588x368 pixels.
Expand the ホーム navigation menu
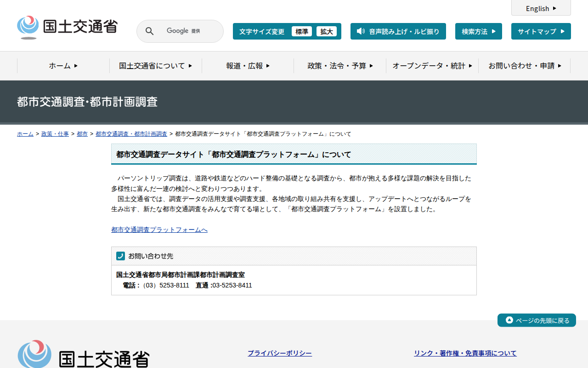pyautogui.click(x=63, y=66)
